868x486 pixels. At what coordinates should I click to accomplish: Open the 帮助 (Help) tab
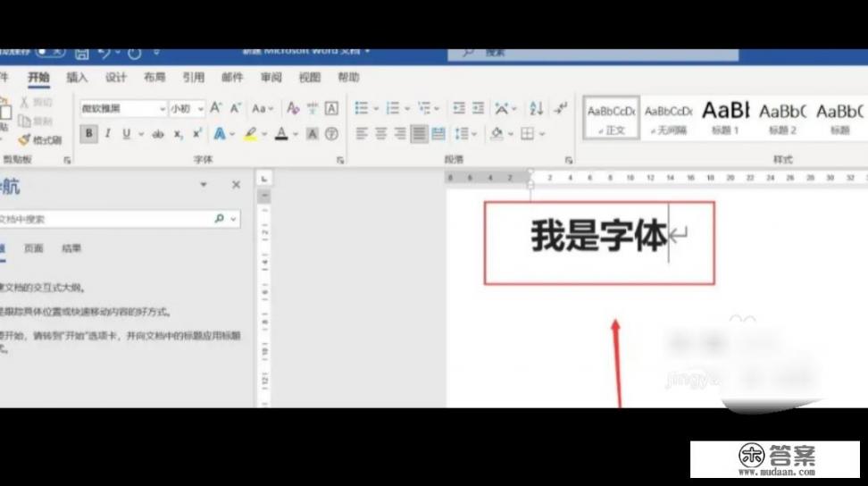coord(349,78)
